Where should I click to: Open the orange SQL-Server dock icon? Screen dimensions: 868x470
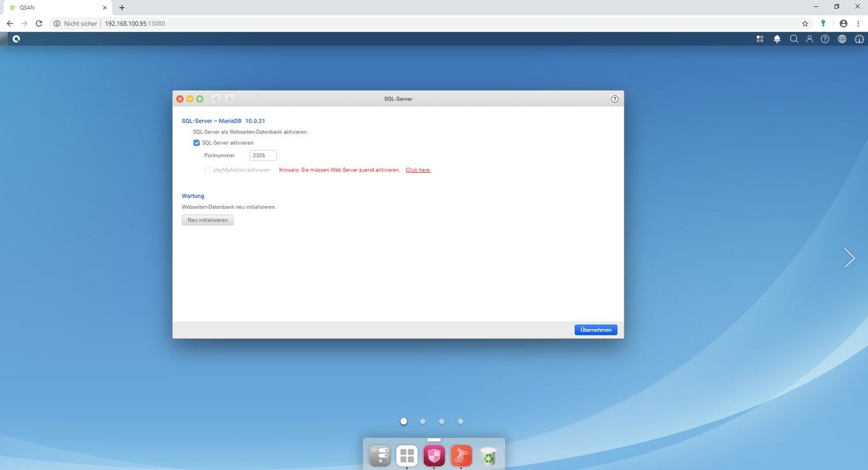461,456
